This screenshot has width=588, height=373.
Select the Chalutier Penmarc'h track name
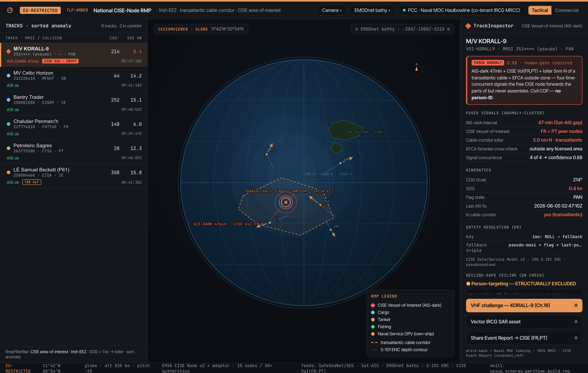[36, 121]
